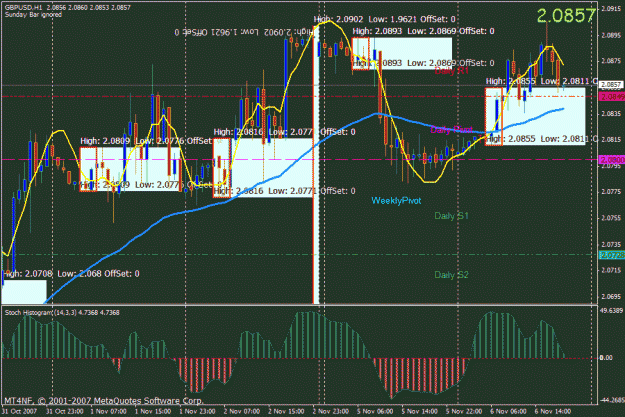The width and height of the screenshot is (625, 417).
Task: Click the 'Sunday Bar ignored' label
Action: 33,15
